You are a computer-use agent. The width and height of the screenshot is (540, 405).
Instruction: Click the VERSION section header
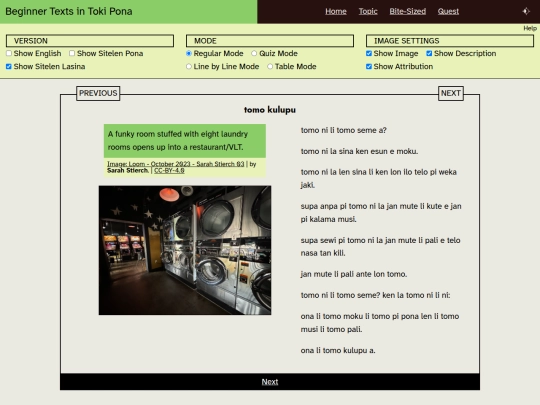click(90, 41)
